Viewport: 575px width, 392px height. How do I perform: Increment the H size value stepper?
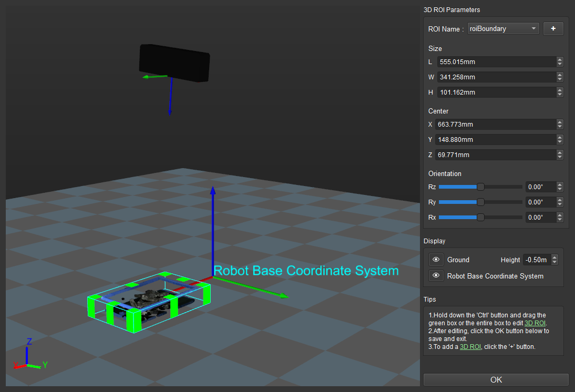[x=560, y=90]
